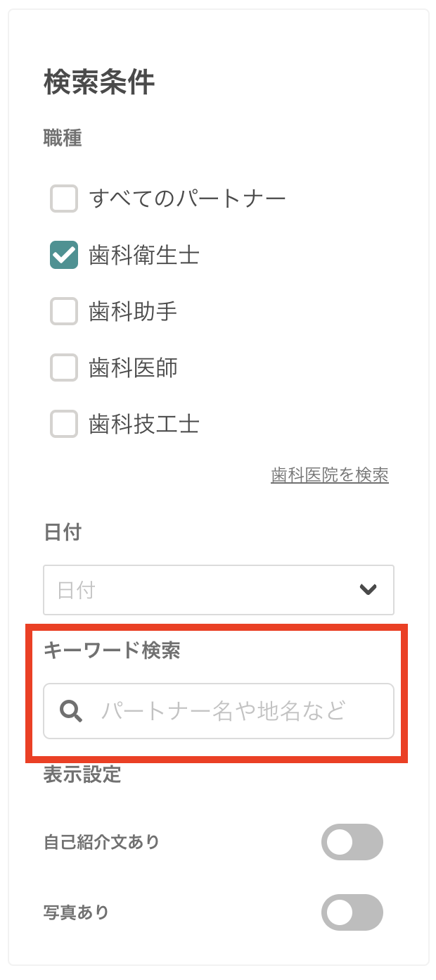Click the 歯科衛生士 label text
Screen dimensions: 436x980
144,255
